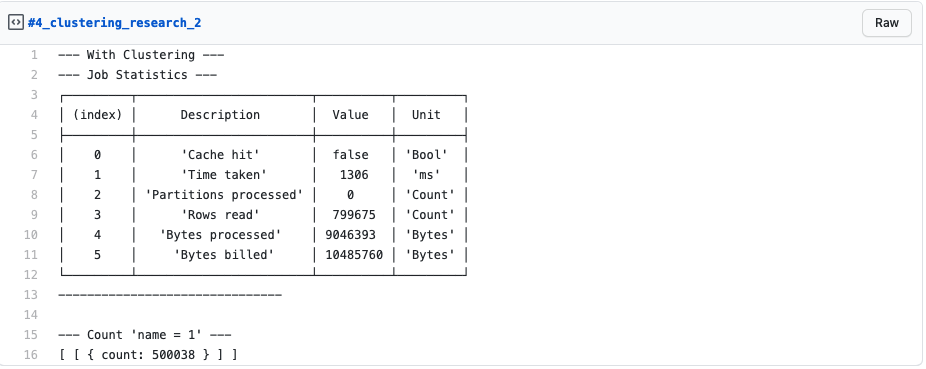The height and width of the screenshot is (369, 926).
Task: Select line number 8
Action: click(x=34, y=195)
